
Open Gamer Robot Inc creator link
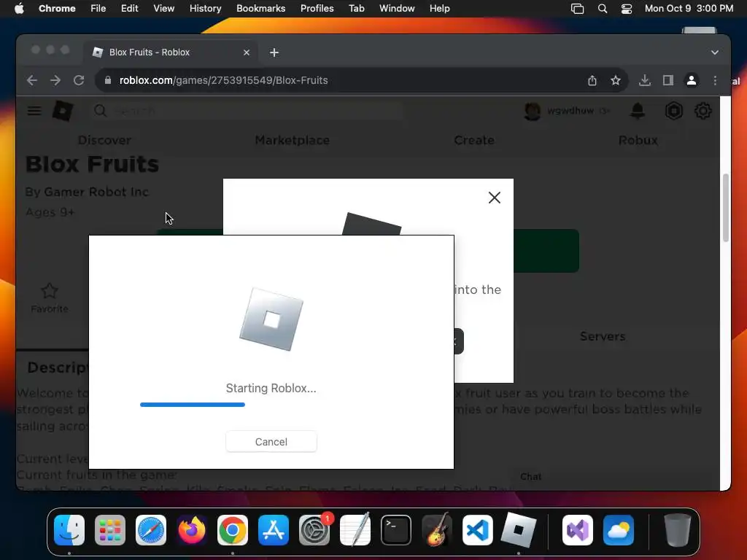(96, 192)
